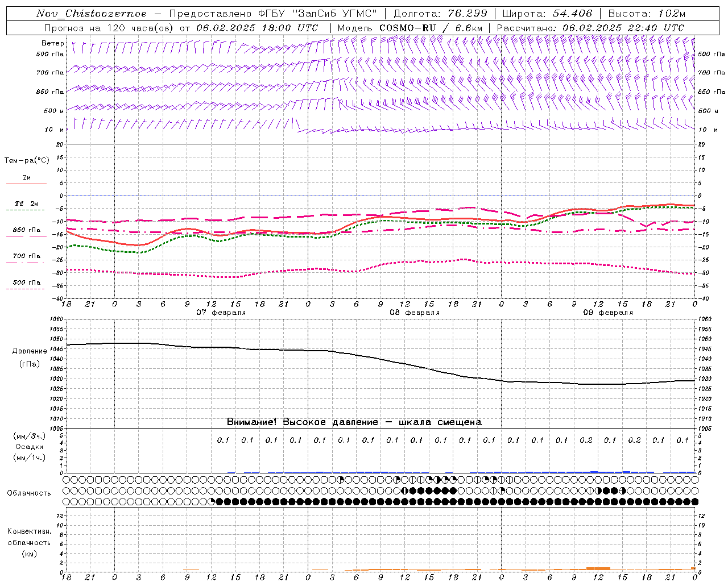Click the 'Долгота: 76.299' value

click(440, 14)
